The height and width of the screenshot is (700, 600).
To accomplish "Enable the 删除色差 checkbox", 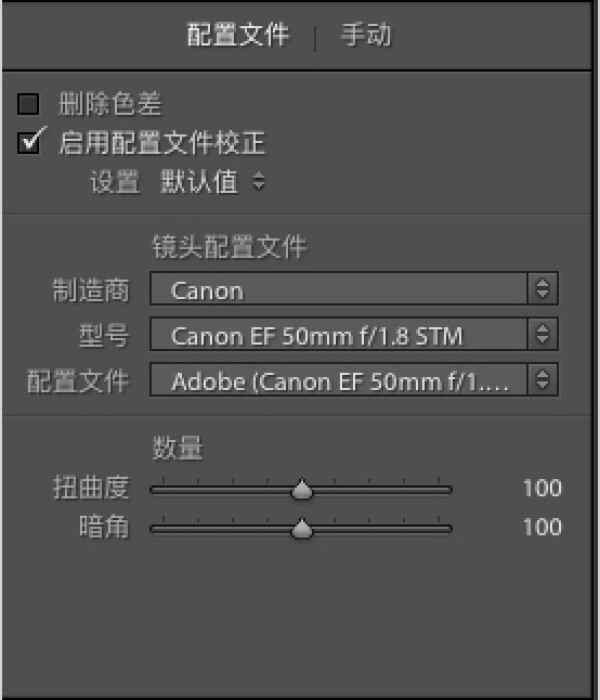I will (29, 103).
